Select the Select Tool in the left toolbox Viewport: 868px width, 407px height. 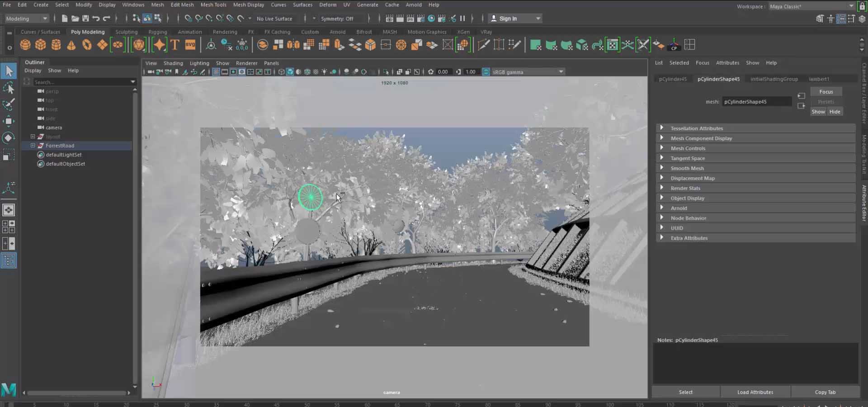[x=9, y=71]
